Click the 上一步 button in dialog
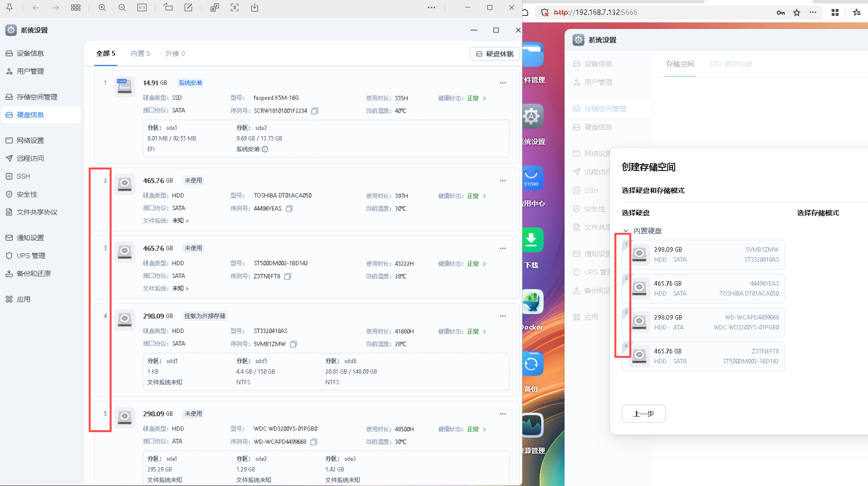This screenshot has height=486, width=868. point(644,414)
